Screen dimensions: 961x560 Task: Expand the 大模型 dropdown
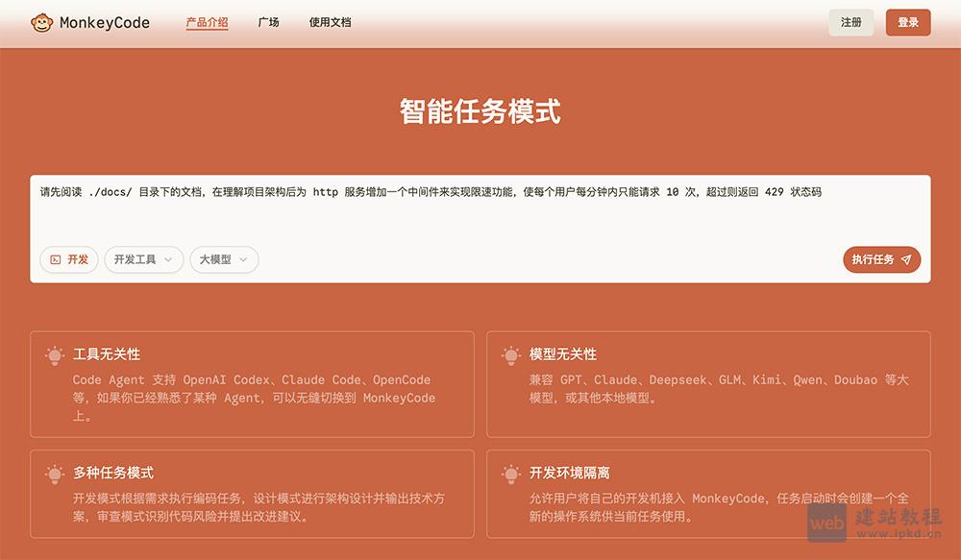[x=223, y=259]
